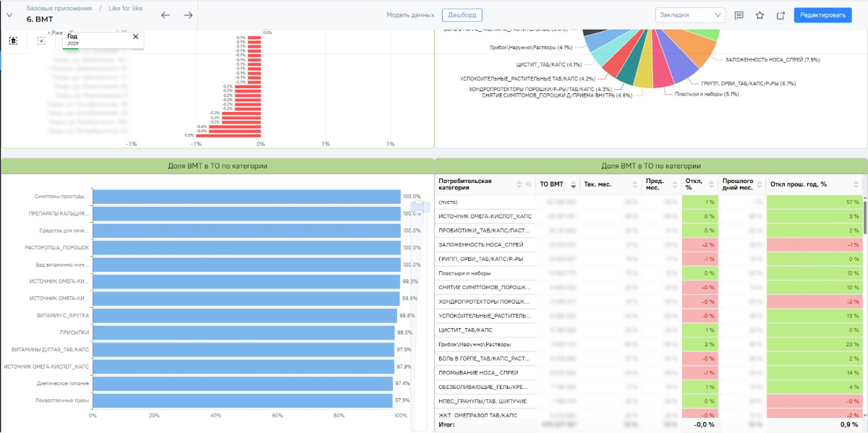This screenshot has height=433, width=868.
Task: Switch to Дашборд view
Action: pos(461,14)
